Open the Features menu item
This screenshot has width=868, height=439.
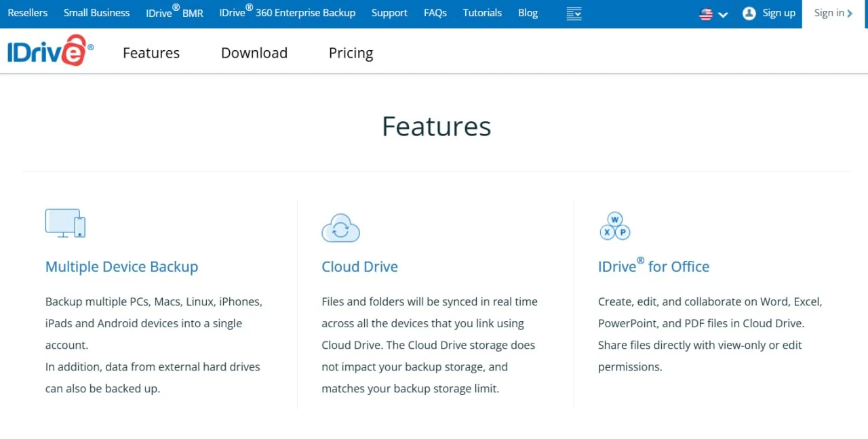[151, 53]
